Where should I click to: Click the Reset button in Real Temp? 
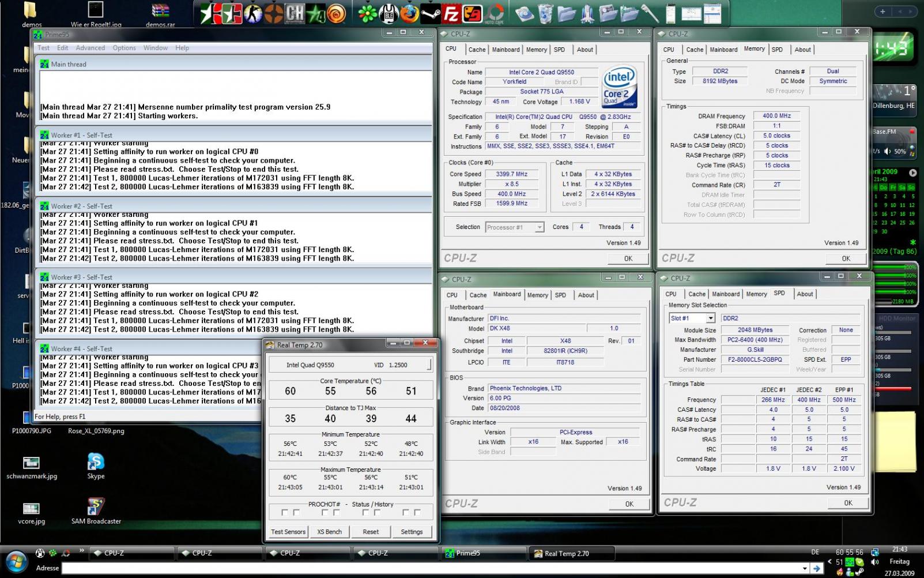pyautogui.click(x=371, y=532)
